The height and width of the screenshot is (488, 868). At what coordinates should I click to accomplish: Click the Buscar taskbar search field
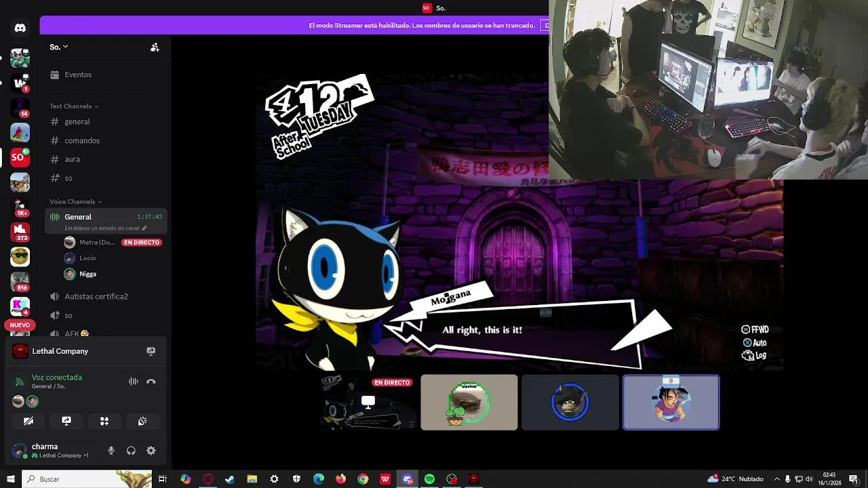click(87, 479)
